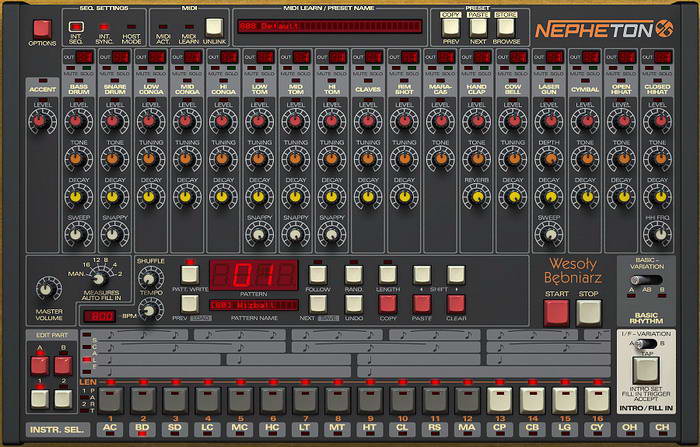The image size is (700, 447).
Task: Click the FOLLOW button
Action: pos(318,274)
